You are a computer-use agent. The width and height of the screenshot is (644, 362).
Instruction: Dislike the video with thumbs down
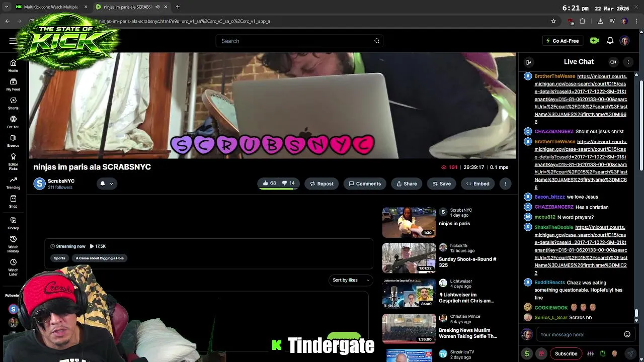pos(288,184)
